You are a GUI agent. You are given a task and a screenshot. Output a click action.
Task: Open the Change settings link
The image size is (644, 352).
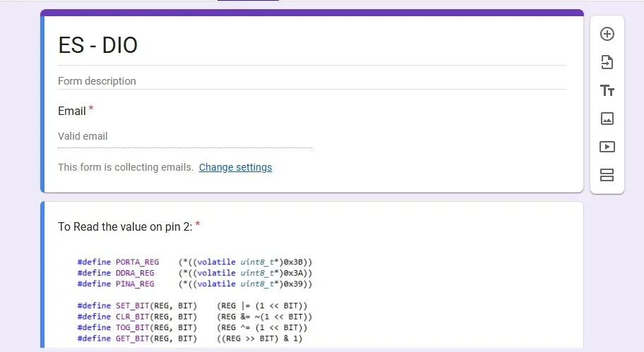[235, 167]
